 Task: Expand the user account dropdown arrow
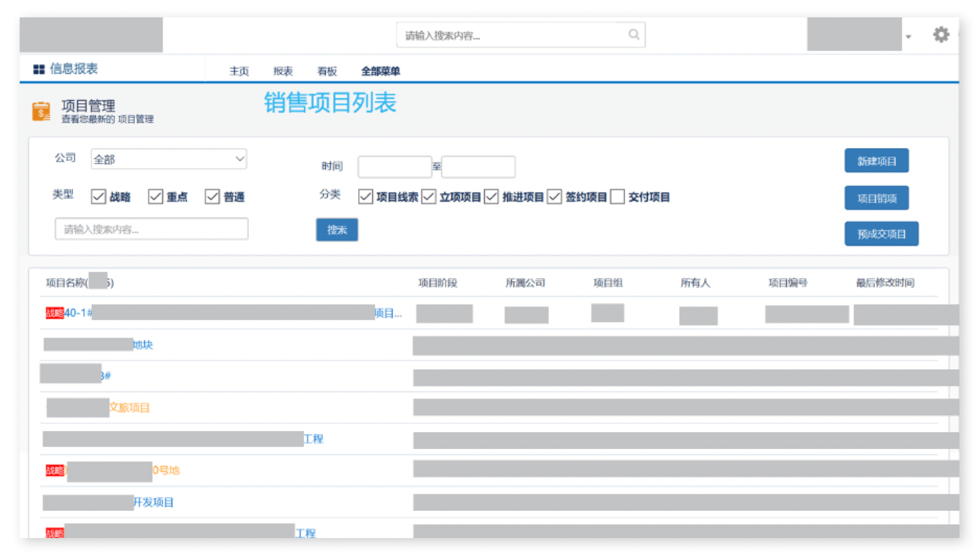pyautogui.click(x=909, y=36)
